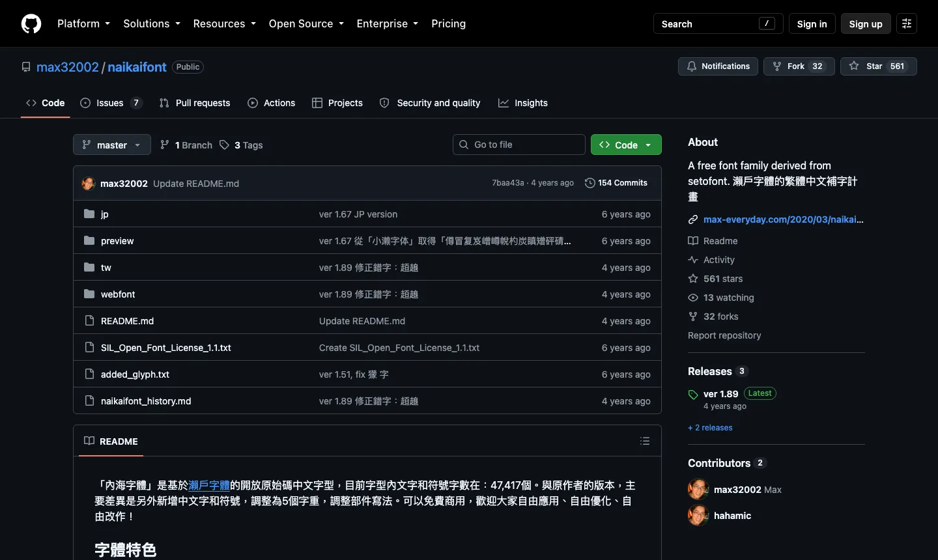Star the naikaifont repository
This screenshot has width=938, height=560.
pyautogui.click(x=878, y=66)
